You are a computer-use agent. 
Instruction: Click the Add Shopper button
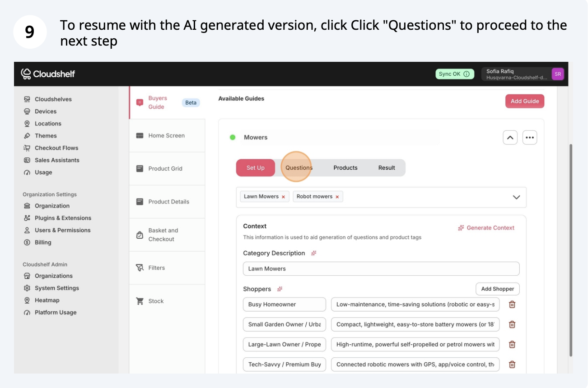[497, 289]
